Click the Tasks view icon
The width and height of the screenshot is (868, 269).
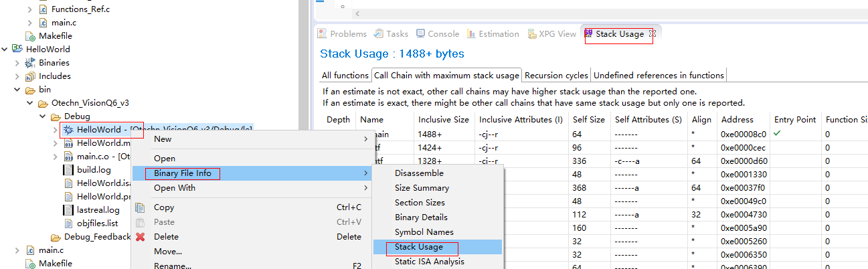[x=379, y=33]
